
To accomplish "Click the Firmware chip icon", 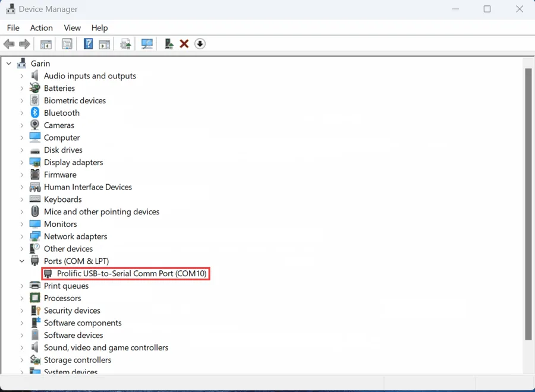I will [35, 174].
